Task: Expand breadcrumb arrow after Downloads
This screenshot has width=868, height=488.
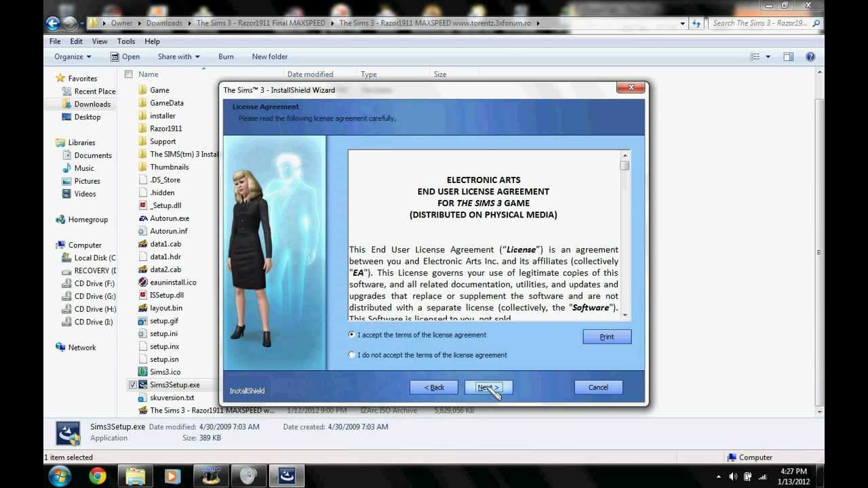Action: pos(189,23)
